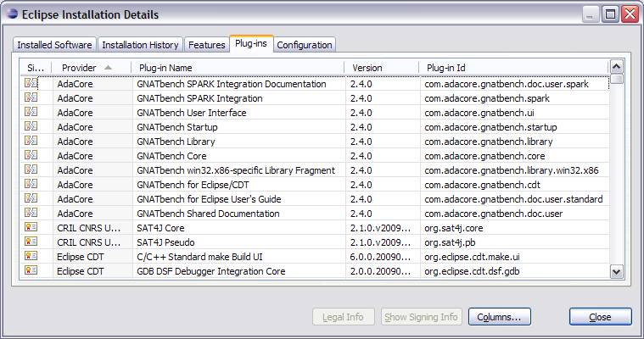The height and width of the screenshot is (339, 644).
Task: Select GDB DSF Debugger Integration Core name
Action: (x=211, y=271)
